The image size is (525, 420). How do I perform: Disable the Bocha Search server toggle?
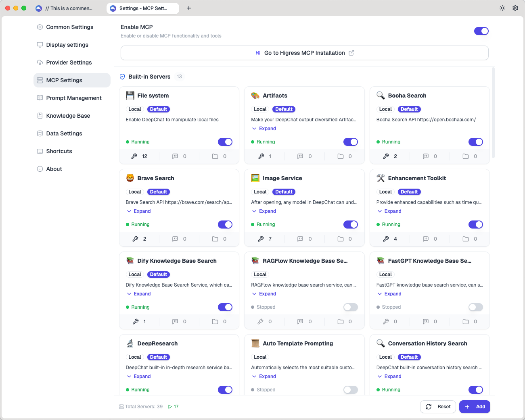point(476,142)
